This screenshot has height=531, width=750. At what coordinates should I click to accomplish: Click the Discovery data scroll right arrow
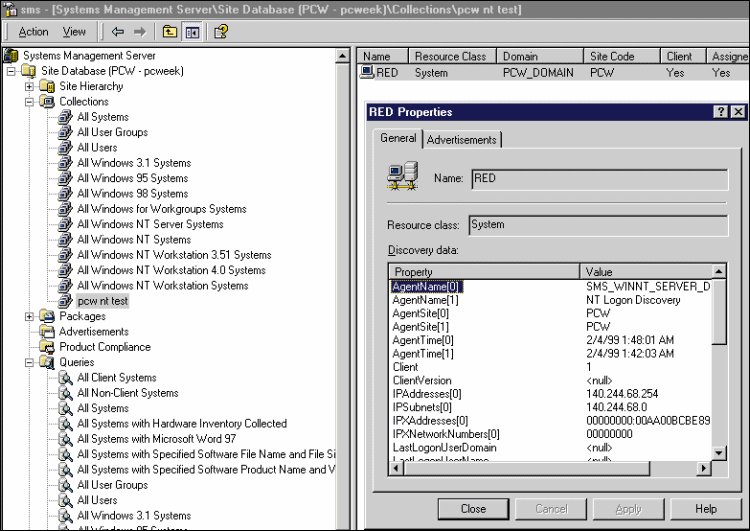pos(704,468)
